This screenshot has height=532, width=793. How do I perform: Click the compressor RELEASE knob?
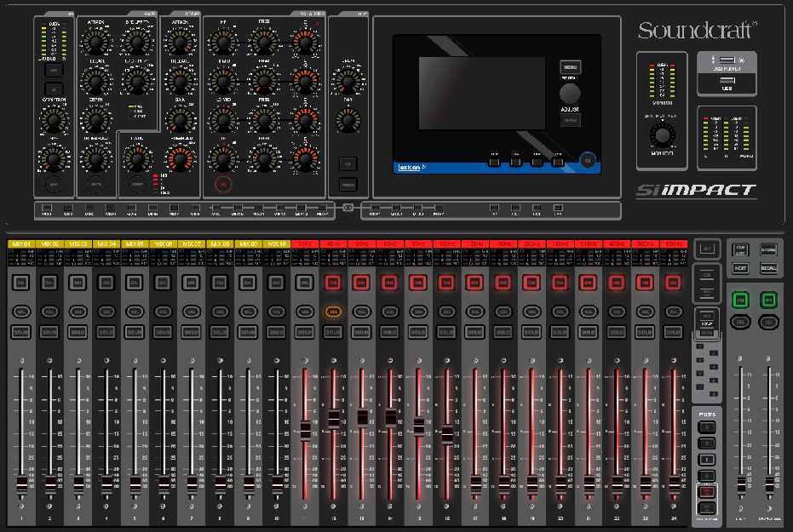[x=180, y=81]
